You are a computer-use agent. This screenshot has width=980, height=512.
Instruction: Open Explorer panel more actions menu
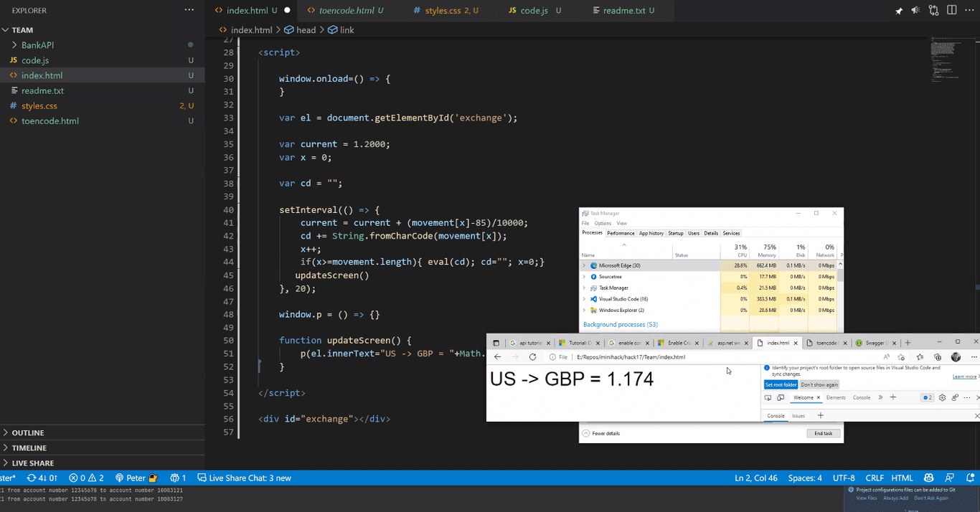point(189,10)
